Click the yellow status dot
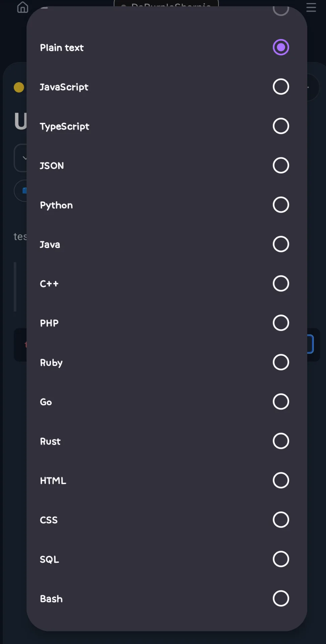This screenshot has height=644, width=326. (18, 87)
